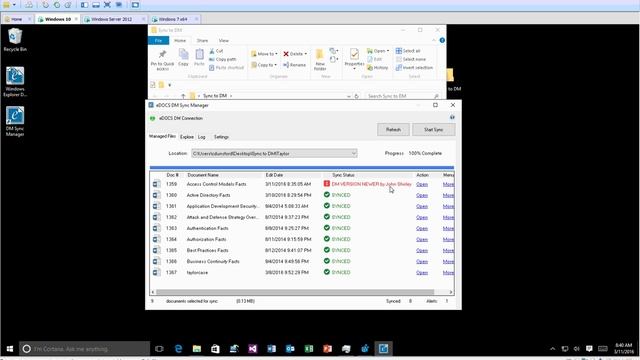Open the File menu in File Explorer
Image resolution: width=640 pixels, height=360 pixels.
coord(158,41)
